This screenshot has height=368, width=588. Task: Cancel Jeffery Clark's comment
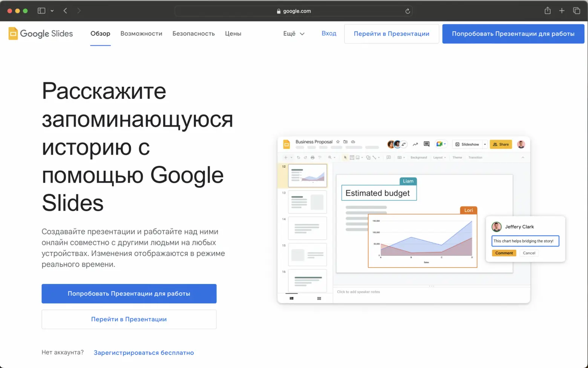pyautogui.click(x=529, y=253)
